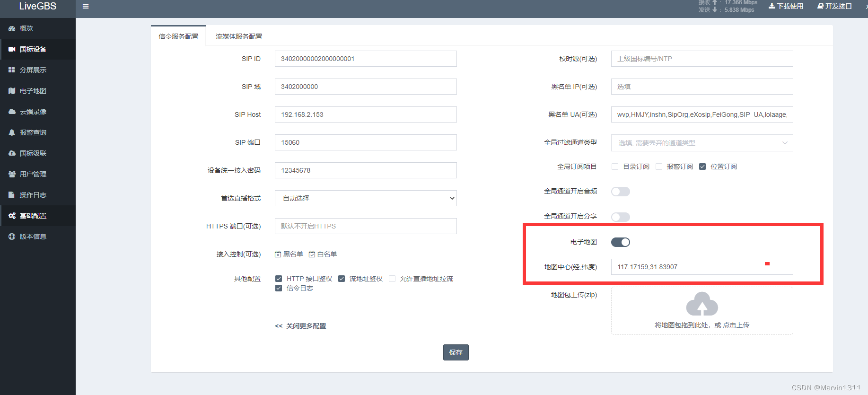Click the 报警查询 bell icon

pos(12,132)
